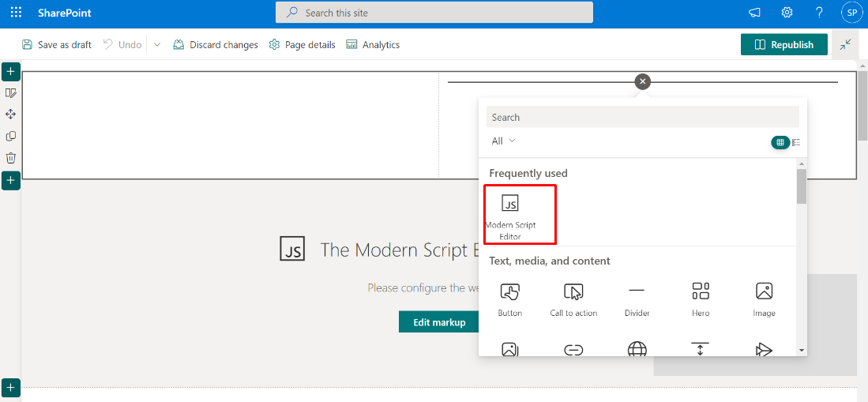Open the All category filter dropdown
This screenshot has height=402, width=868.
(x=503, y=141)
